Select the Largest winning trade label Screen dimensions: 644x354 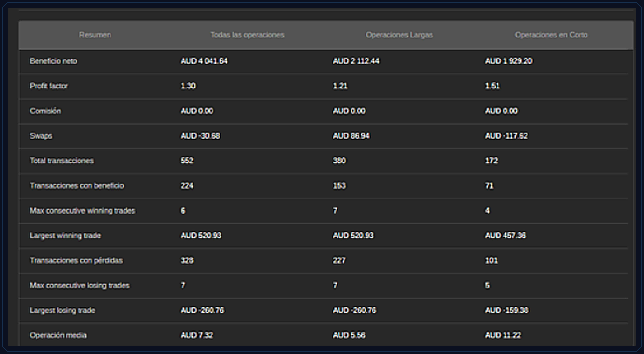(x=65, y=236)
